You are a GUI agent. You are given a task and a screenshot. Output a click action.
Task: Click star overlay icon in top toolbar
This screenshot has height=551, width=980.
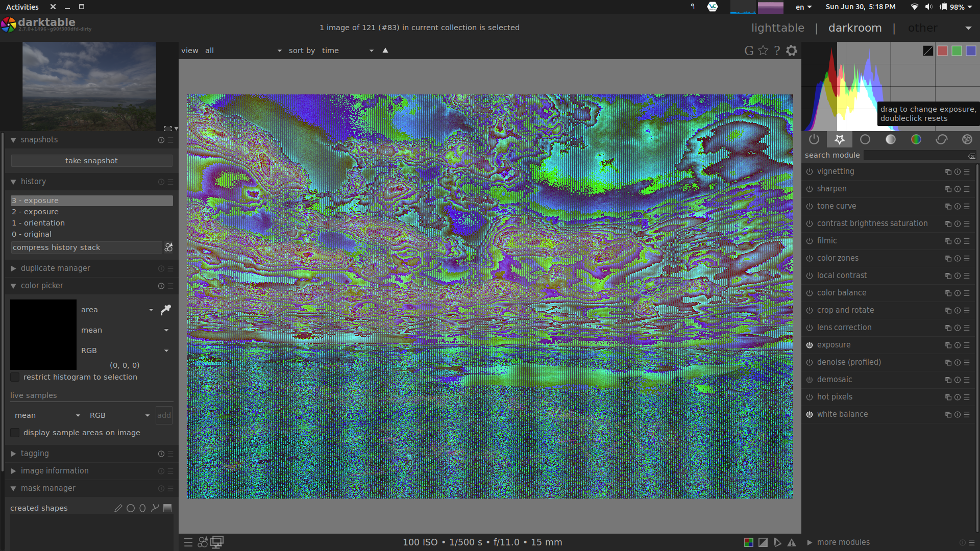(763, 51)
